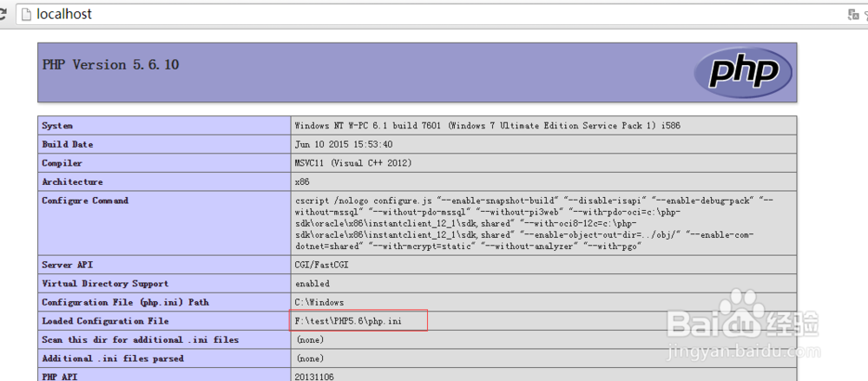Click 'Virtual Directory Support' label
The image size is (868, 381).
(x=105, y=284)
